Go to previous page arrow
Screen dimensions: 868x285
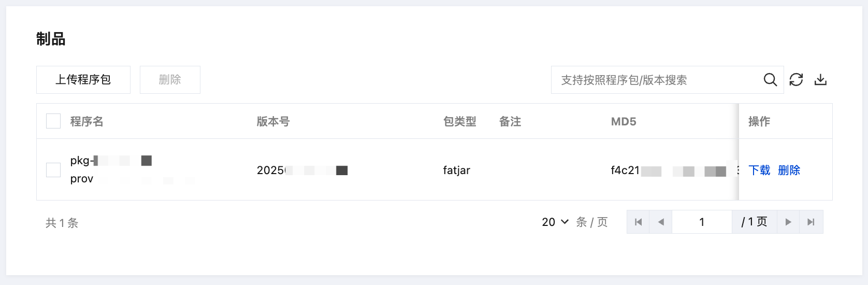[661, 222]
